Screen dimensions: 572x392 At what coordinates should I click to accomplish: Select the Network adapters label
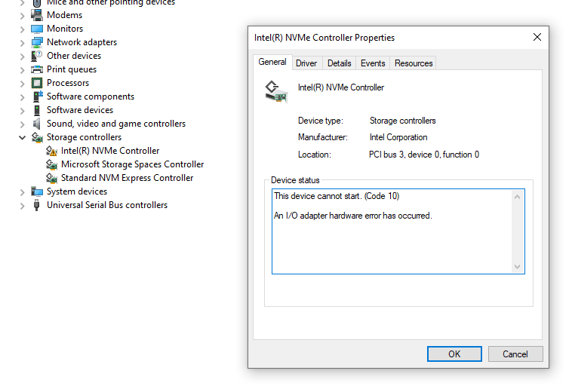point(81,42)
